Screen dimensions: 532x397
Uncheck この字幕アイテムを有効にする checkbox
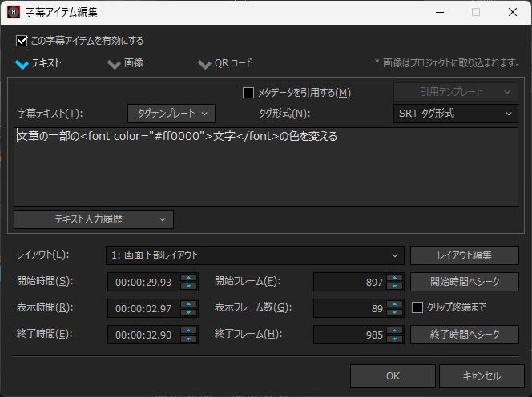pyautogui.click(x=22, y=41)
